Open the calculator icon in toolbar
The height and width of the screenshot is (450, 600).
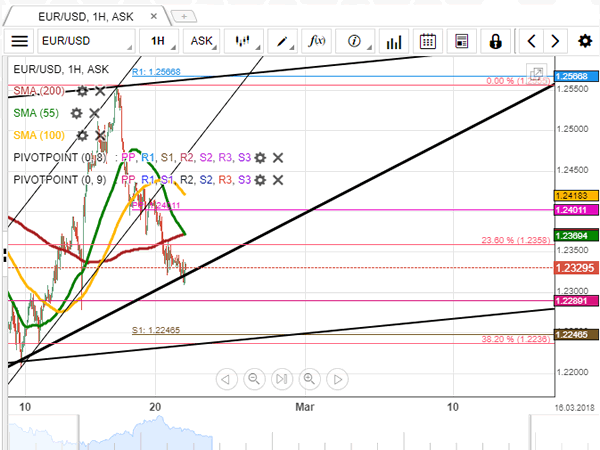point(461,41)
